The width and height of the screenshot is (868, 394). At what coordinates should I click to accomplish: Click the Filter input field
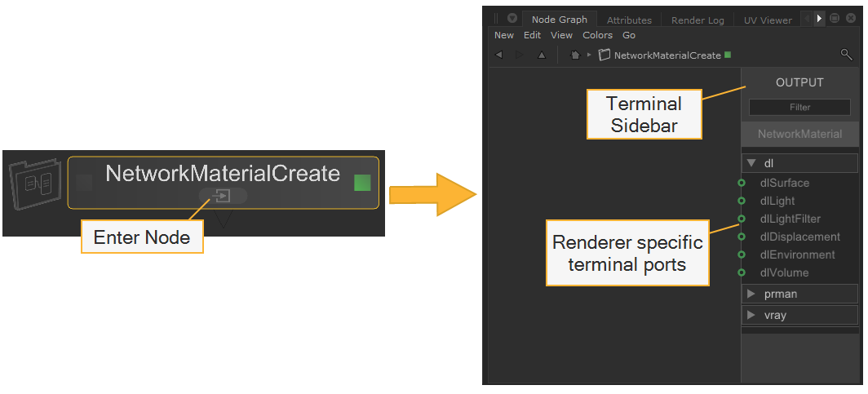coord(799,107)
